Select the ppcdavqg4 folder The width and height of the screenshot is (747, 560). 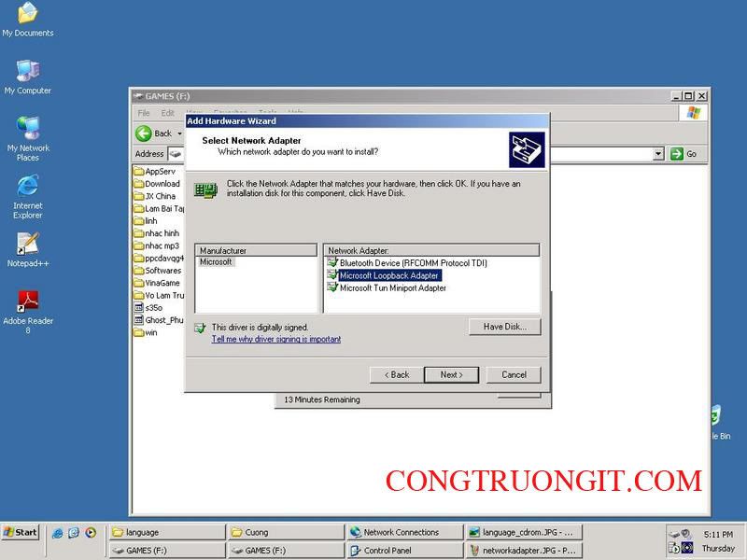159,259
